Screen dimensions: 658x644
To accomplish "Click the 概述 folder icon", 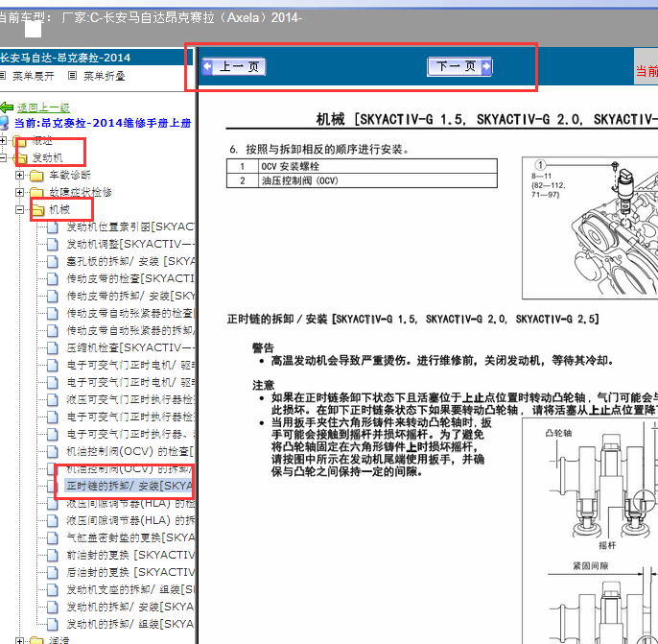I will pos(20,141).
